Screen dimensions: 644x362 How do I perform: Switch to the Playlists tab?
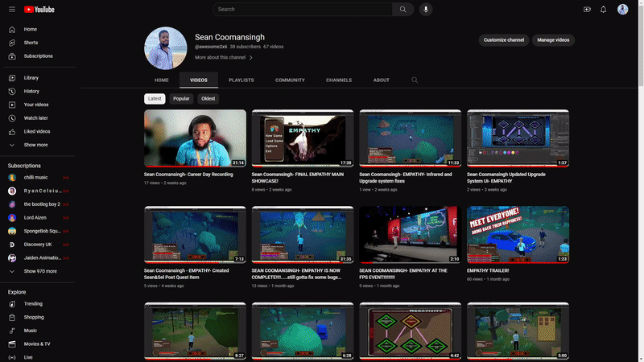(241, 80)
